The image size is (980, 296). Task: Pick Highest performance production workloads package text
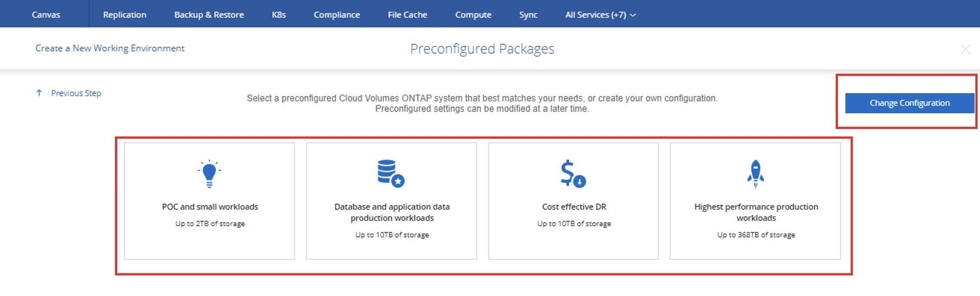point(756,212)
